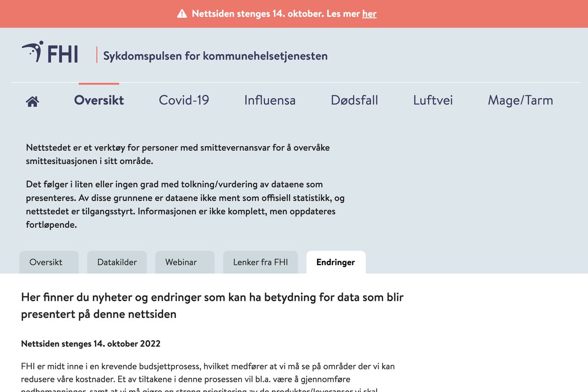Open the Lenker fra FHI tab

tap(260, 262)
